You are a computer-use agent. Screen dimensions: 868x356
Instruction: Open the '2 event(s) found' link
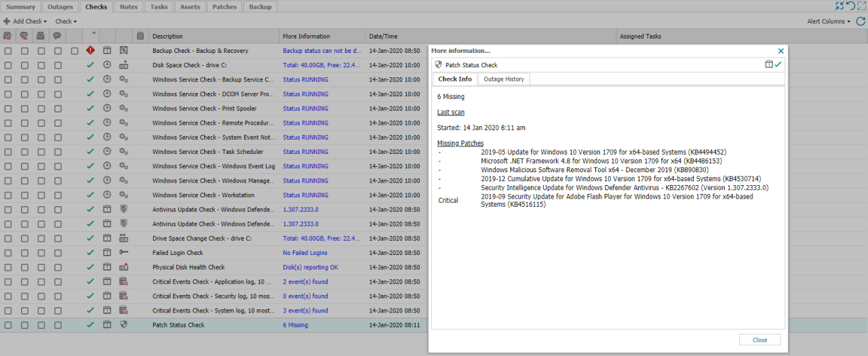[305, 281]
